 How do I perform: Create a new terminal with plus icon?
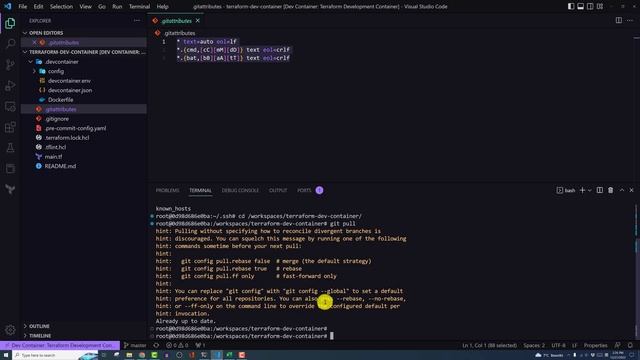pyautogui.click(x=582, y=190)
